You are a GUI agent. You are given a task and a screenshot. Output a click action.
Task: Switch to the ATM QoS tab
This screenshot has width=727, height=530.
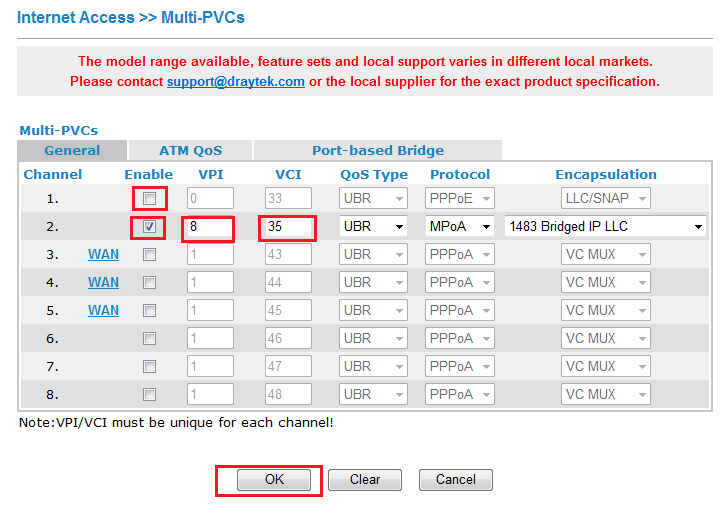190,151
